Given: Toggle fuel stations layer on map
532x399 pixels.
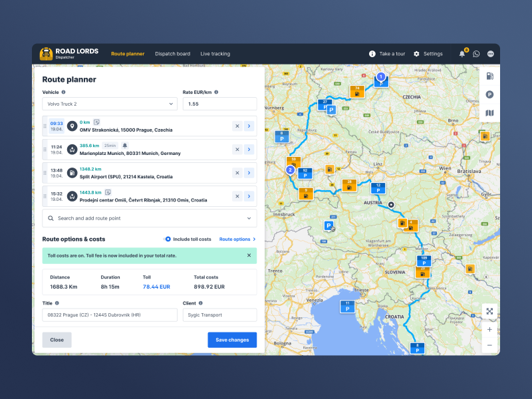Looking at the screenshot, I should [x=489, y=76].
